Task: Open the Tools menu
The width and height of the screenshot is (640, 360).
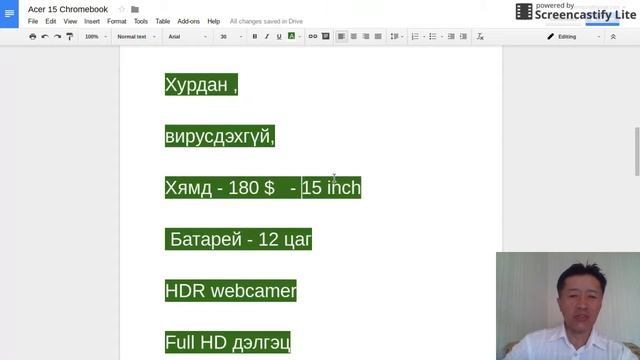Action: point(141,21)
